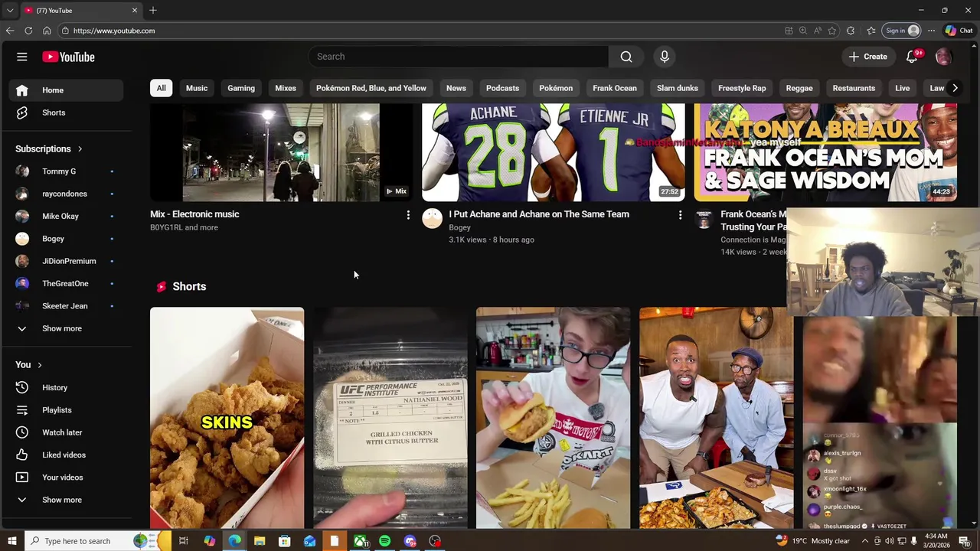The image size is (980, 551).
Task: Open TheGreatOne channel
Action: click(66, 283)
